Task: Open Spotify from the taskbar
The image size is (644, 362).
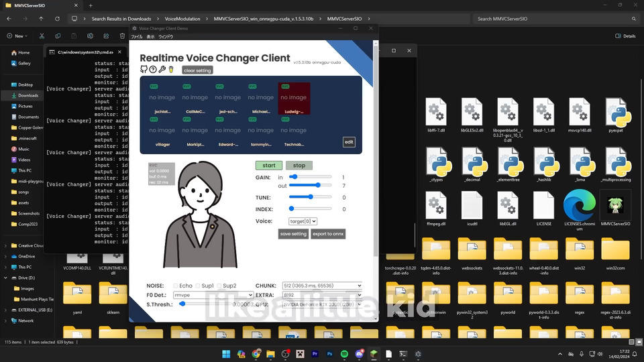Action: pos(344,354)
